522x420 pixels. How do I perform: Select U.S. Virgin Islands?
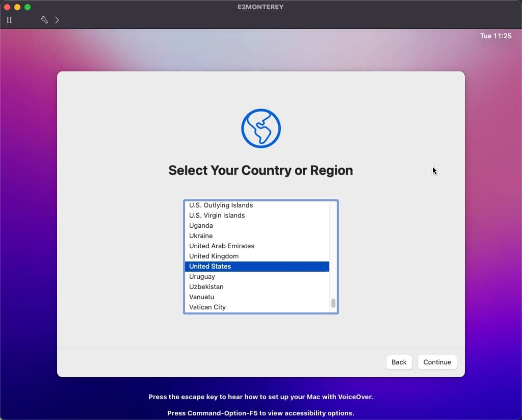[x=257, y=215]
